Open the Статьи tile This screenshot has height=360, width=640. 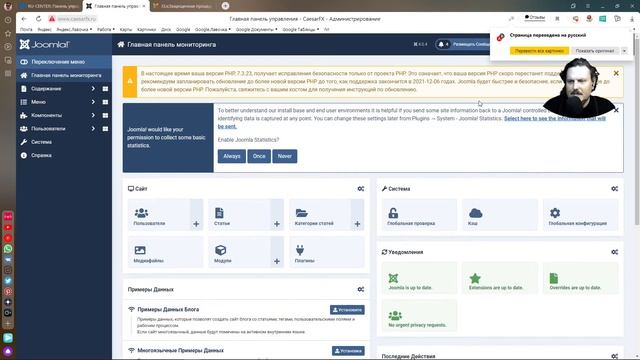click(x=239, y=215)
